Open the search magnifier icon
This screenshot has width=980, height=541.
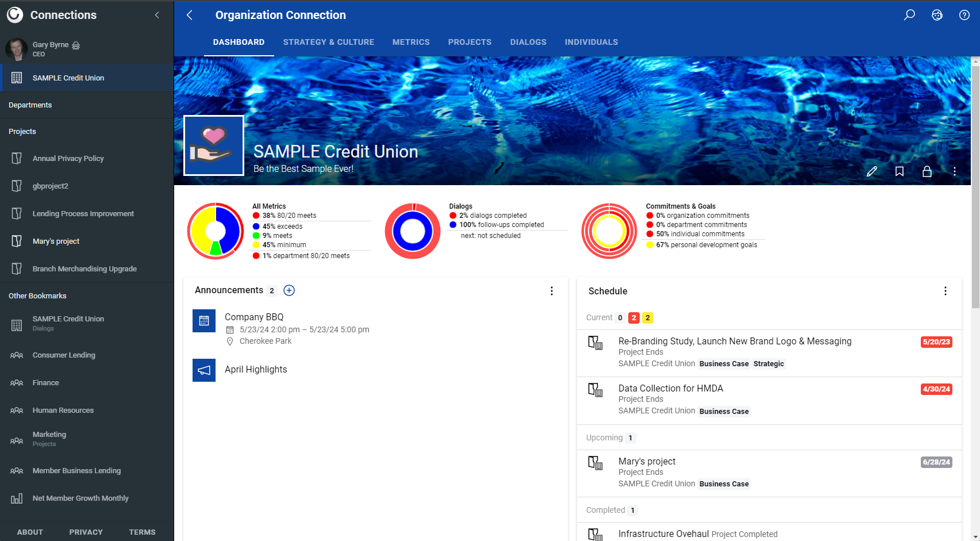[x=909, y=15]
